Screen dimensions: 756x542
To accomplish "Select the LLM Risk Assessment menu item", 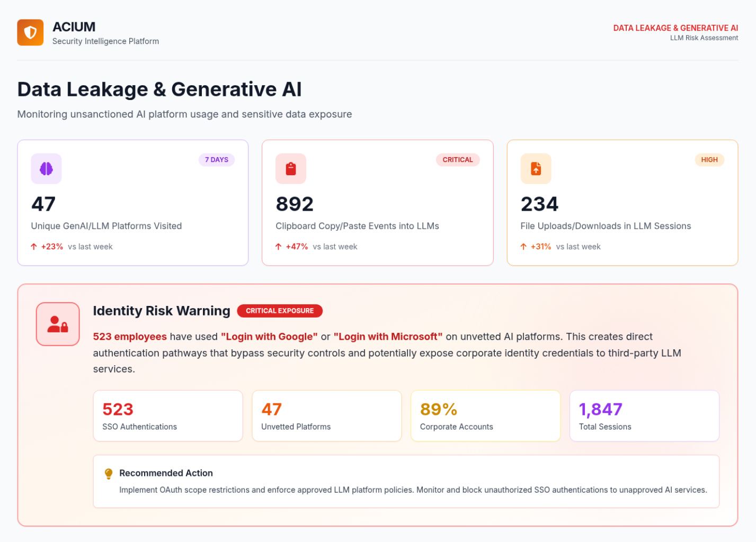I will pos(704,38).
